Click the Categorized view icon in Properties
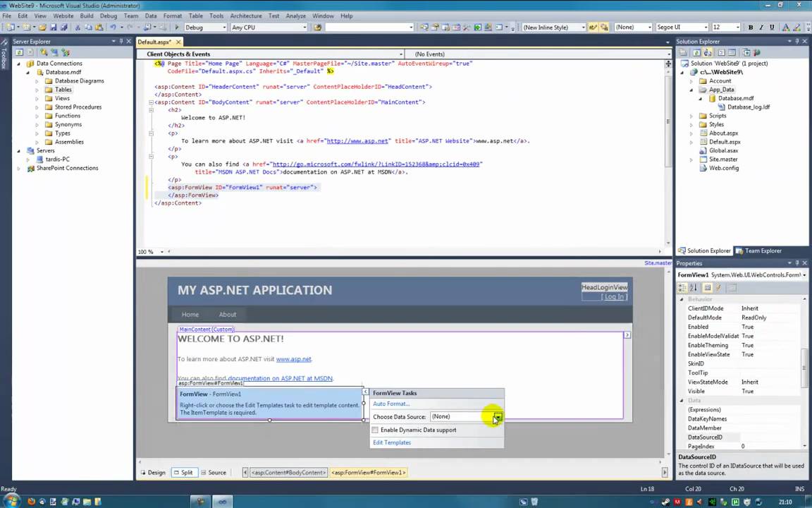Screen dimensions: 812x508 click(x=682, y=288)
